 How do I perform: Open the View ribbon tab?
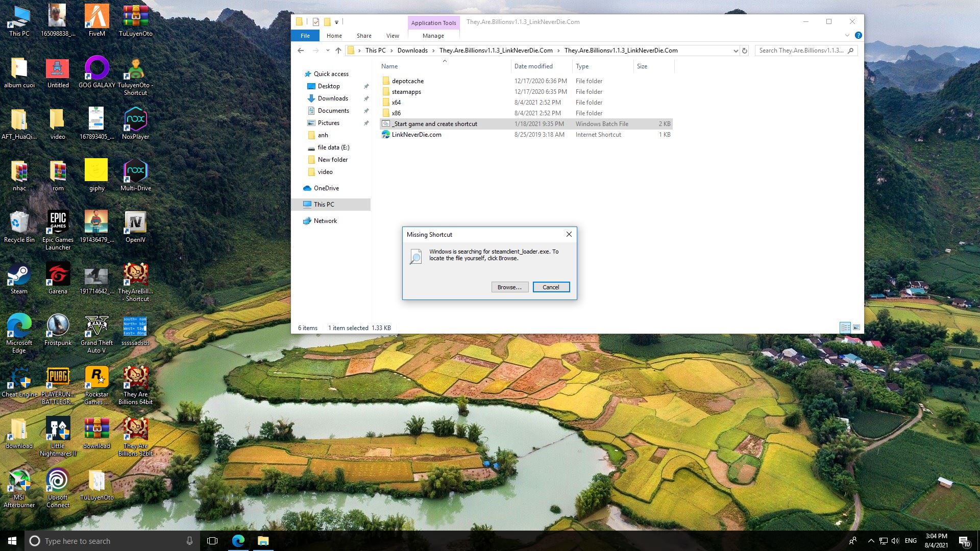click(393, 36)
